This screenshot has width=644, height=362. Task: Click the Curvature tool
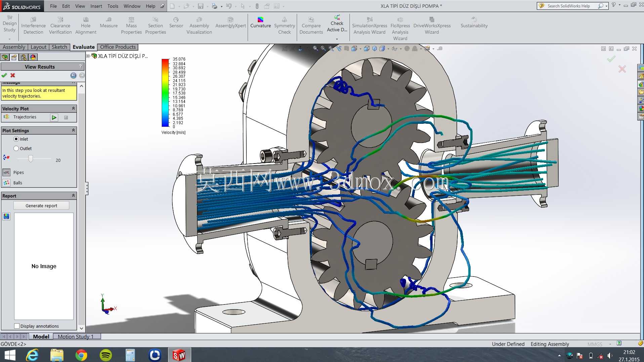[260, 23]
